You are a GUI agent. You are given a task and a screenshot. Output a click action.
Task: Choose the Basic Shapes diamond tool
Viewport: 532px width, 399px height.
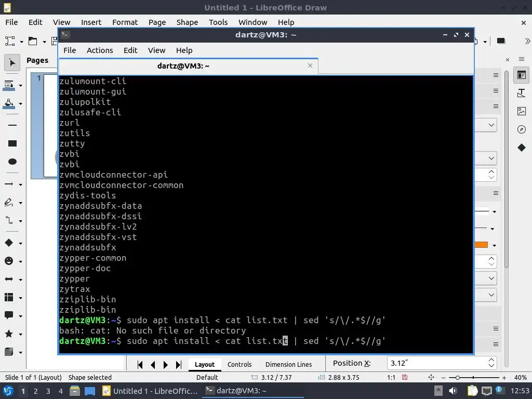tap(9, 243)
